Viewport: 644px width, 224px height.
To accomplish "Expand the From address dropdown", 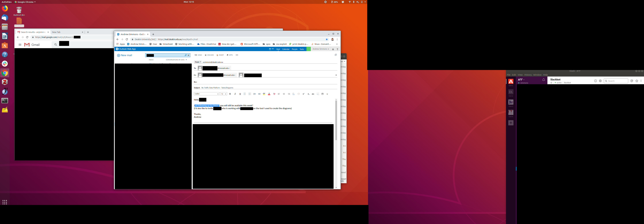I will (198, 62).
